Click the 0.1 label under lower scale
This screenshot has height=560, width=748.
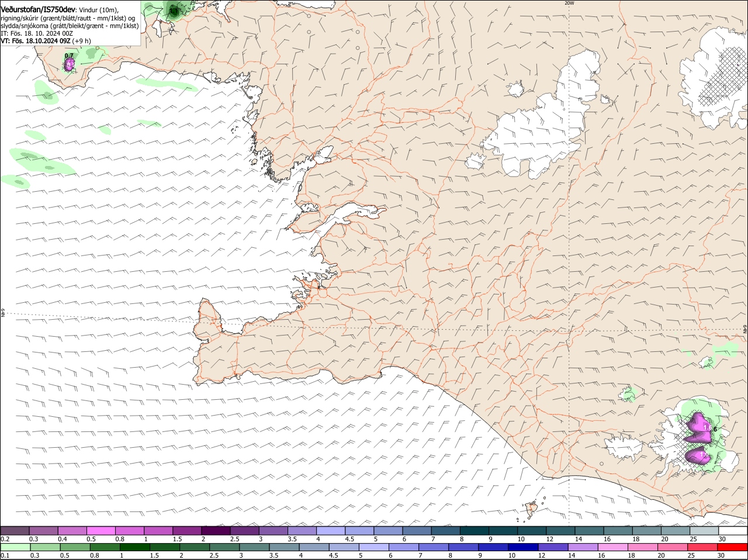click(x=5, y=555)
